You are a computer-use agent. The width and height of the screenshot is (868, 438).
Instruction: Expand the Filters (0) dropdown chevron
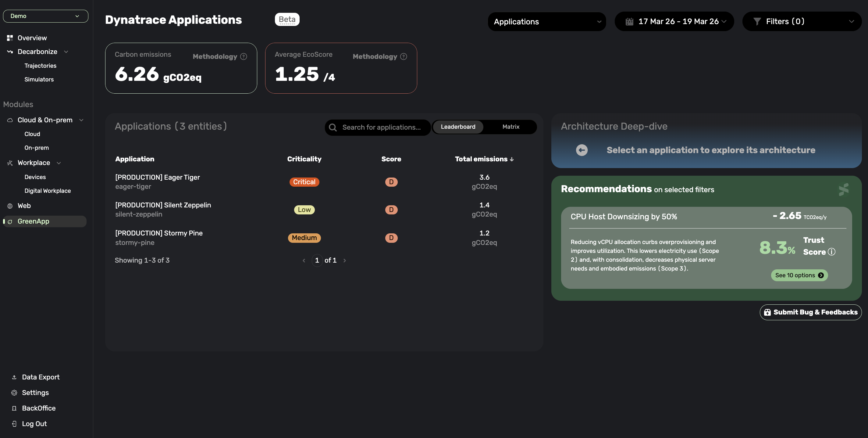click(852, 22)
